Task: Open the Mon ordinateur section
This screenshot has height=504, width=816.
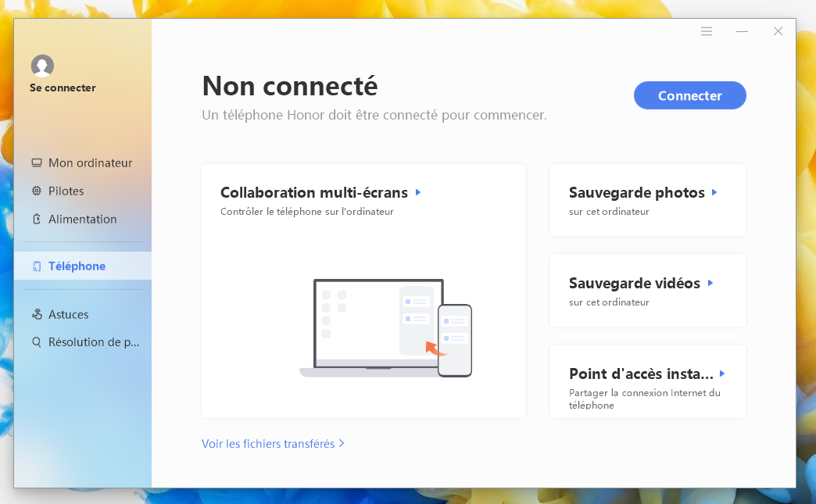Action: tap(90, 163)
